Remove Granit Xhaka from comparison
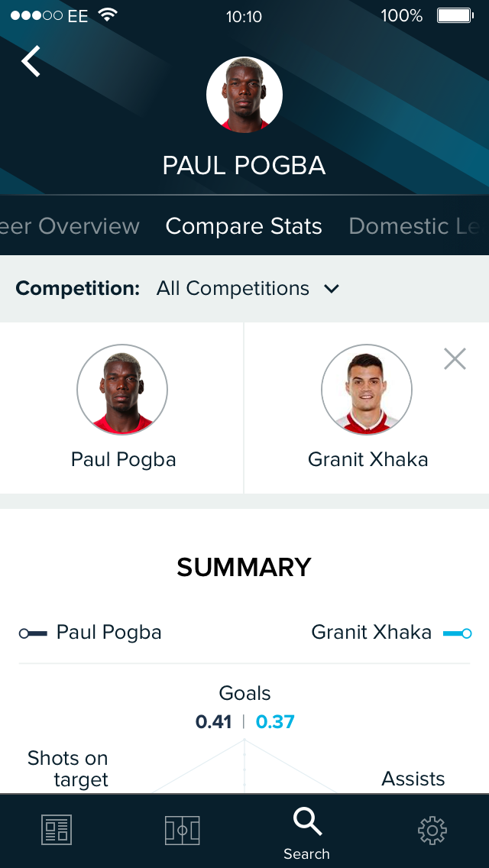 455,358
